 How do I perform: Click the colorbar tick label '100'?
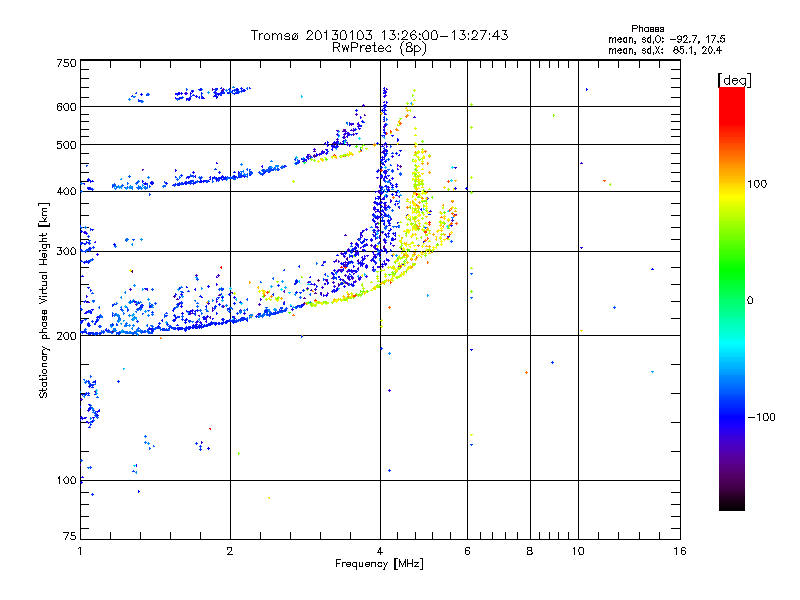(757, 184)
